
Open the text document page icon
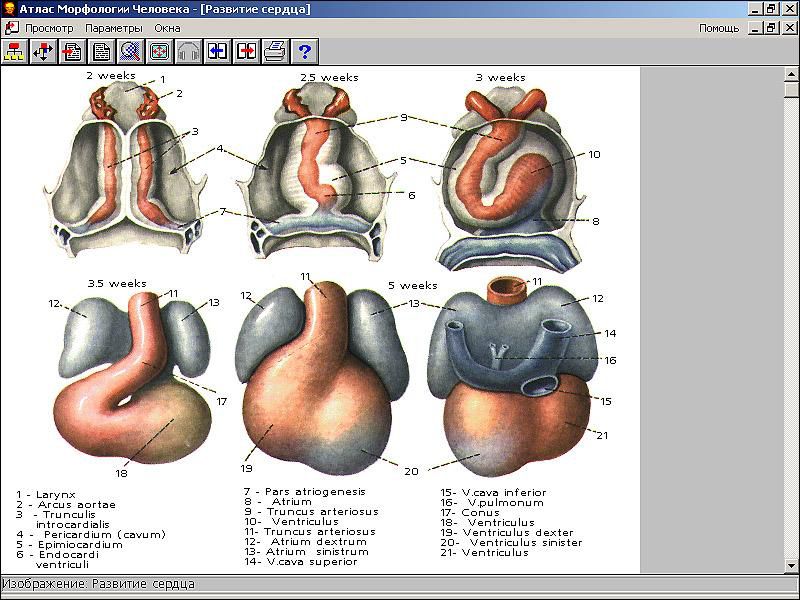point(101,51)
